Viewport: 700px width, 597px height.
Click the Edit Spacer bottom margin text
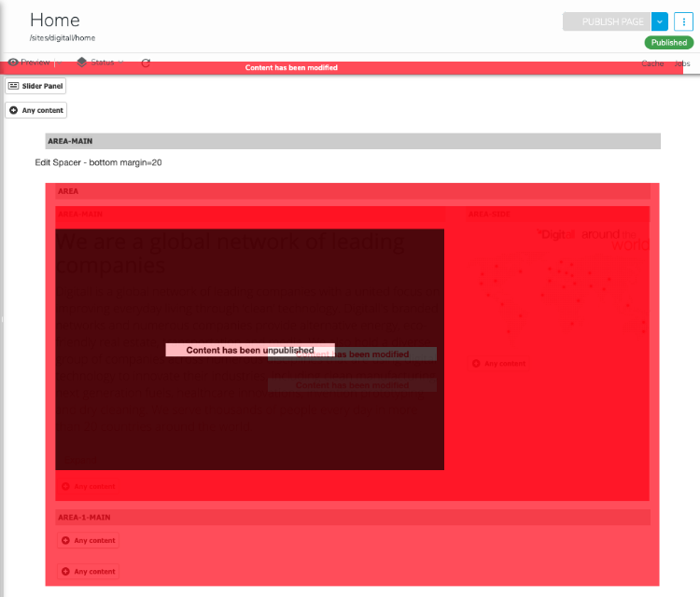(98, 162)
